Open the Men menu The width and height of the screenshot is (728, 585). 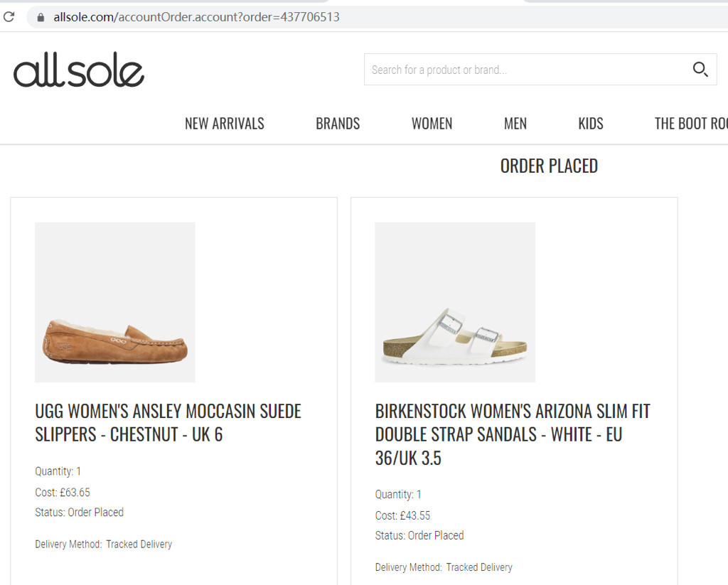tap(515, 124)
